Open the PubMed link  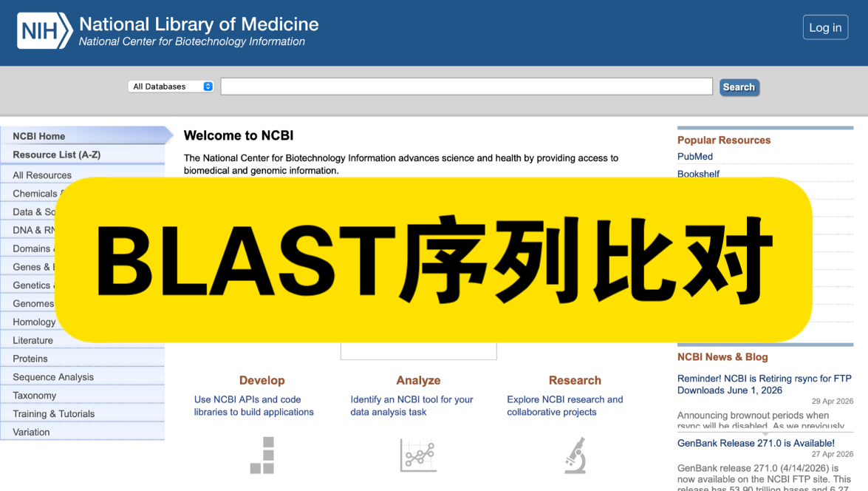(x=694, y=156)
